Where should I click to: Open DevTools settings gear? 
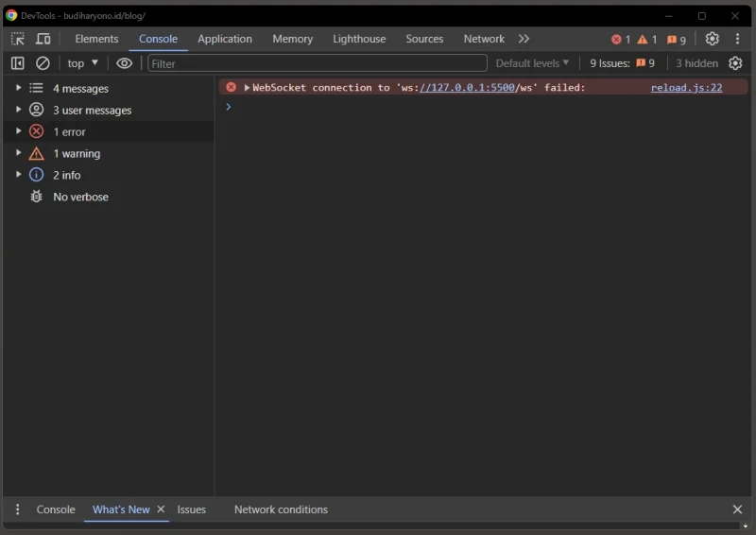pos(713,39)
